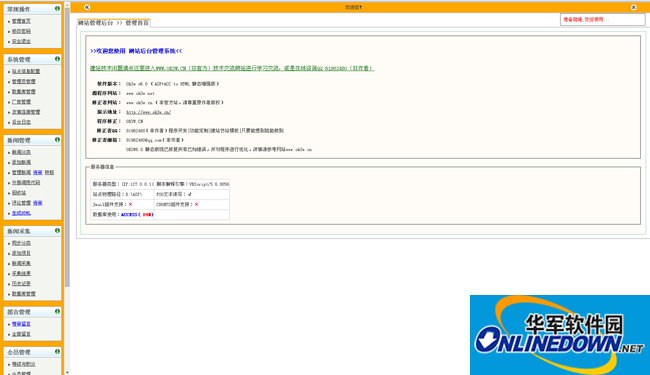Click the blue ACCESS database usage text
Viewport: 650px width, 375px height.
[137, 215]
